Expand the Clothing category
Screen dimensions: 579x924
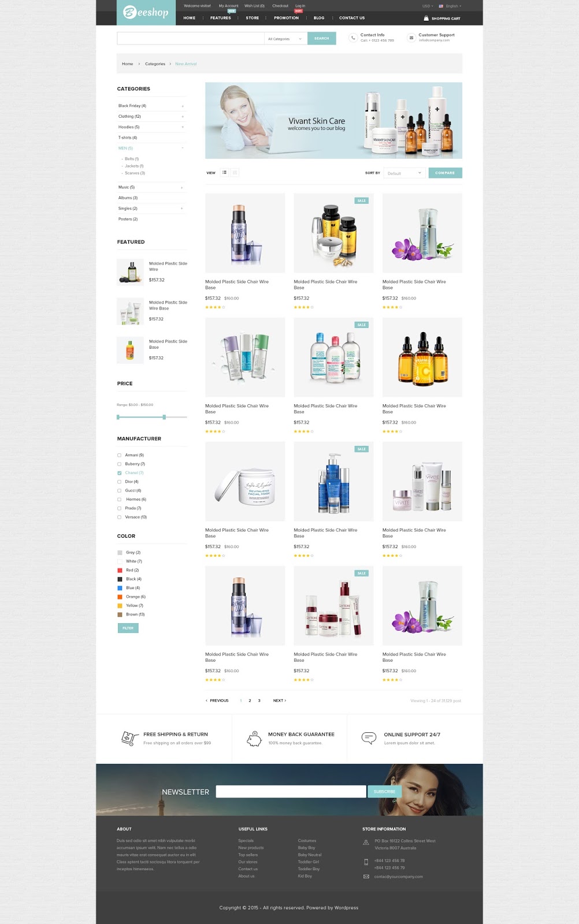[183, 117]
